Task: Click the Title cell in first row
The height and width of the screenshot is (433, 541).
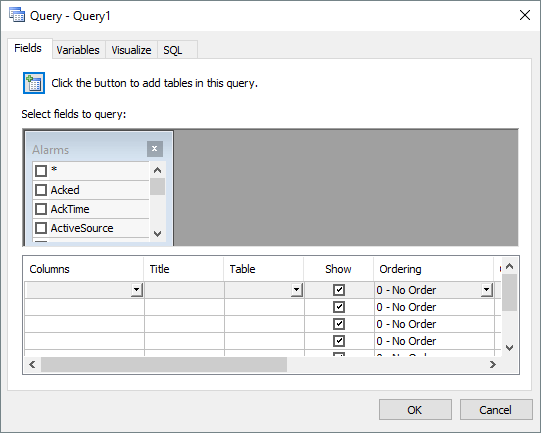Action: tap(184, 290)
